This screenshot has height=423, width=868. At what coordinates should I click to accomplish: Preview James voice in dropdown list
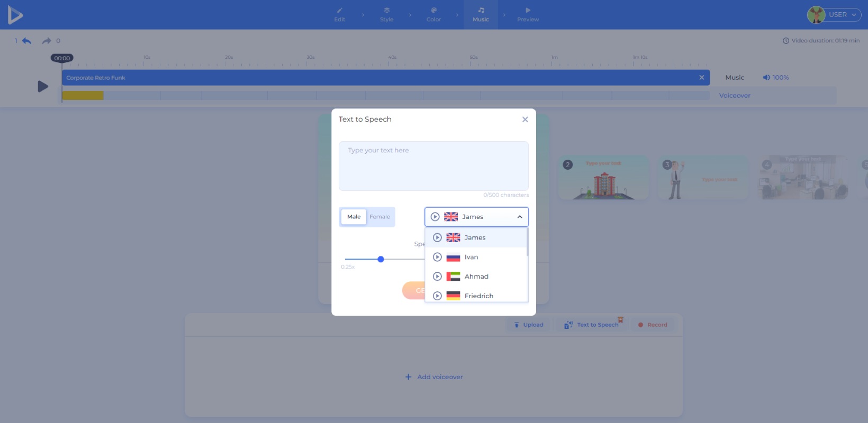[437, 237]
